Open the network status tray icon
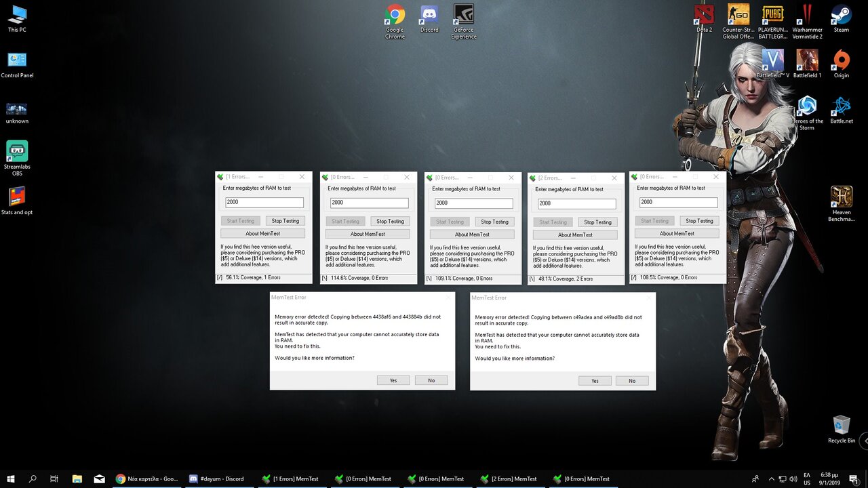This screenshot has height=488, width=868. point(783,479)
